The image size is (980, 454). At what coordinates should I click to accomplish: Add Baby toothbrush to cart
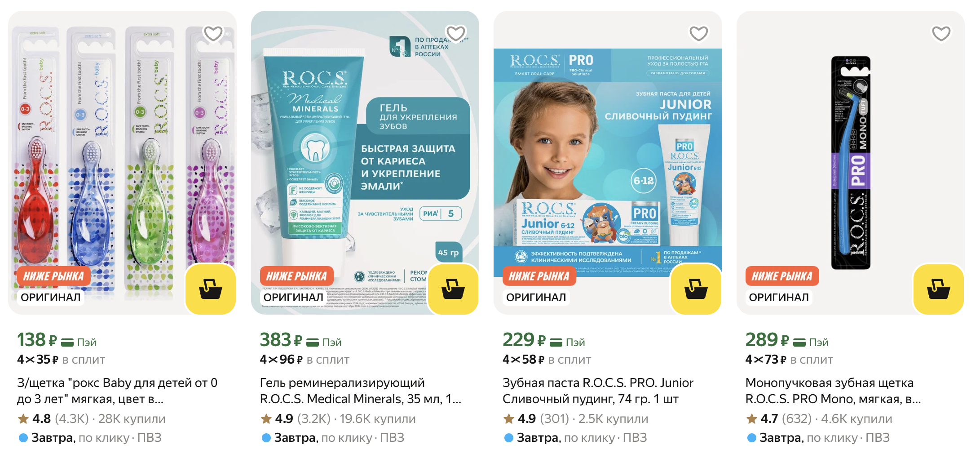pyautogui.click(x=211, y=289)
